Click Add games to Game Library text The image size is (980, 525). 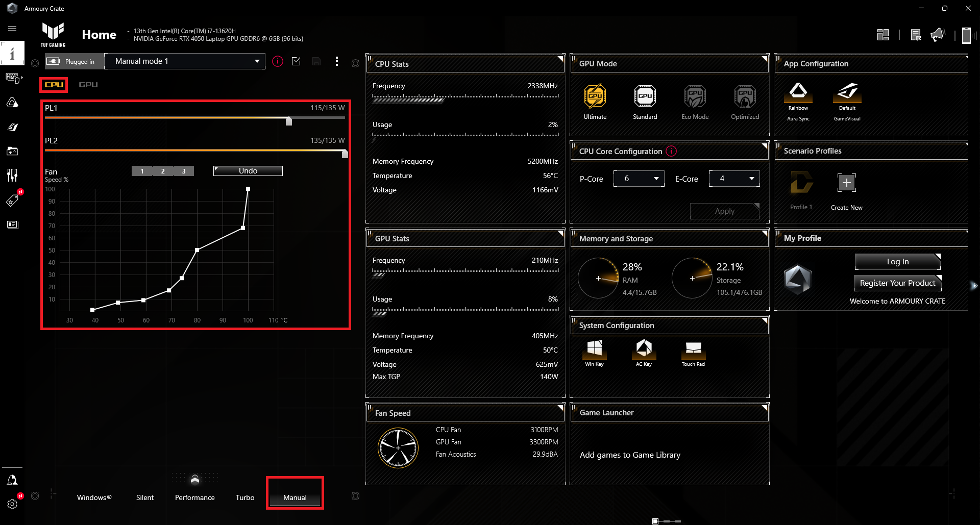pyautogui.click(x=630, y=455)
